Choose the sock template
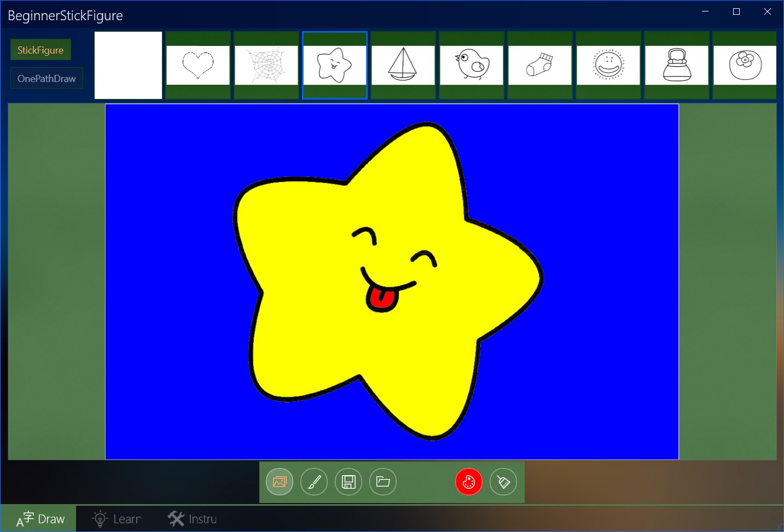784x532 pixels. coord(540,65)
